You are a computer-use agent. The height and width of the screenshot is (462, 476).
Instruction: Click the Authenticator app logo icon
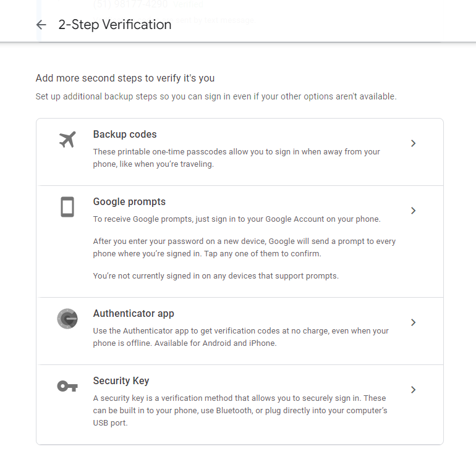[x=67, y=319]
